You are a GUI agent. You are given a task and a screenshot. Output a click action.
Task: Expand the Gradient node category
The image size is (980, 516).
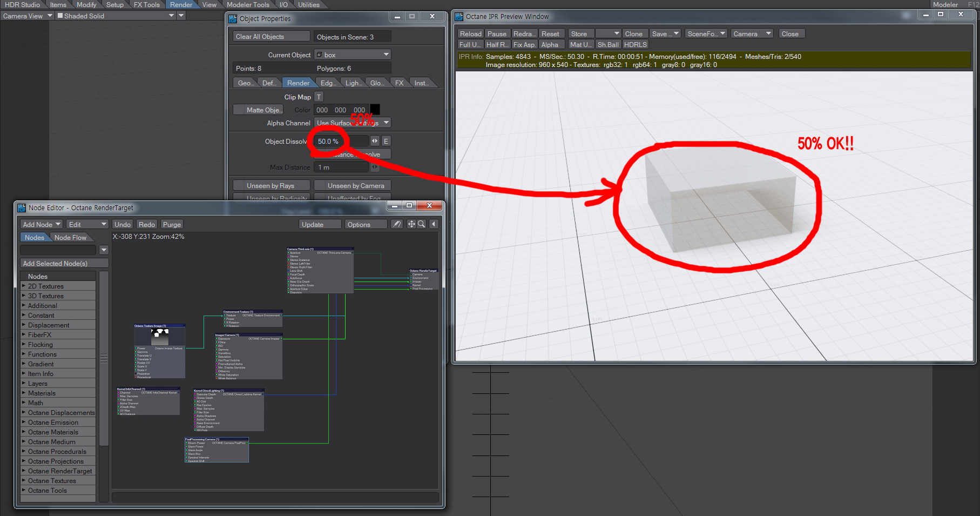tap(23, 364)
